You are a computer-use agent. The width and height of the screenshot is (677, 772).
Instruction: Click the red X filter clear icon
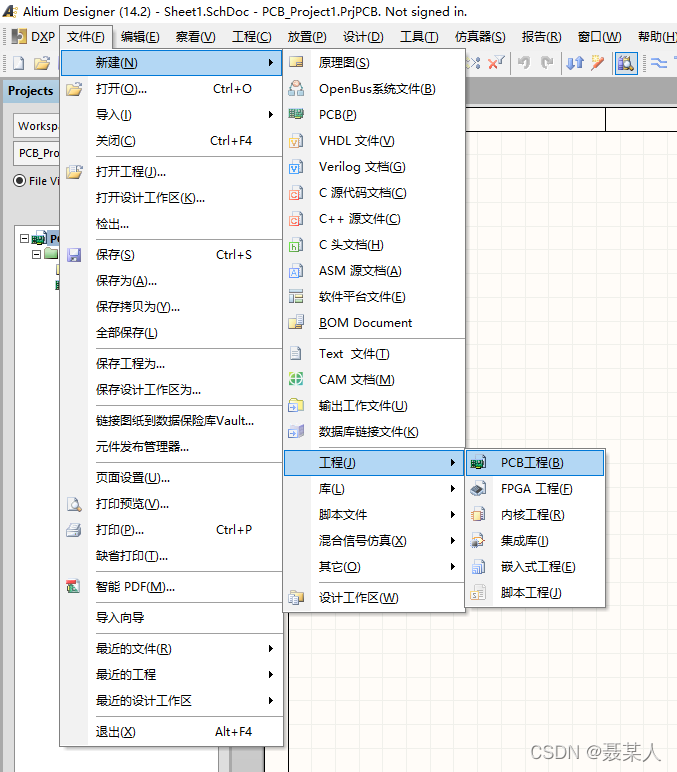496,63
